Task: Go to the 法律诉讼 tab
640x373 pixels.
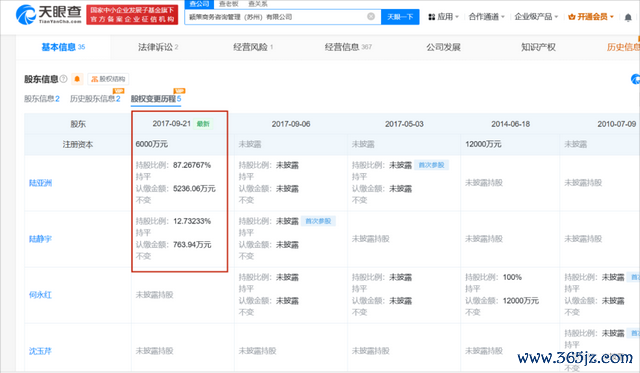Action: [158, 47]
